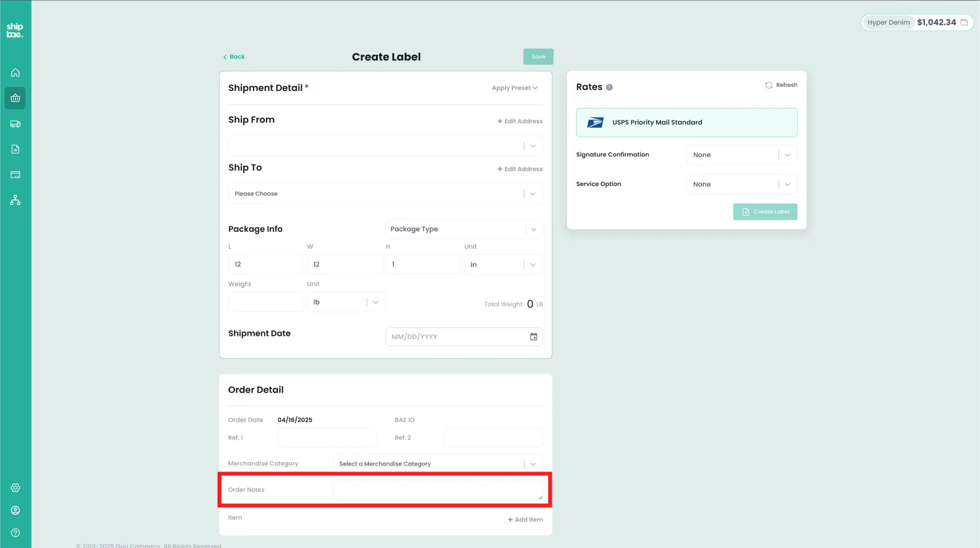The width and height of the screenshot is (980, 548).
Task: Click the Rates info icon
Action: 609,87
